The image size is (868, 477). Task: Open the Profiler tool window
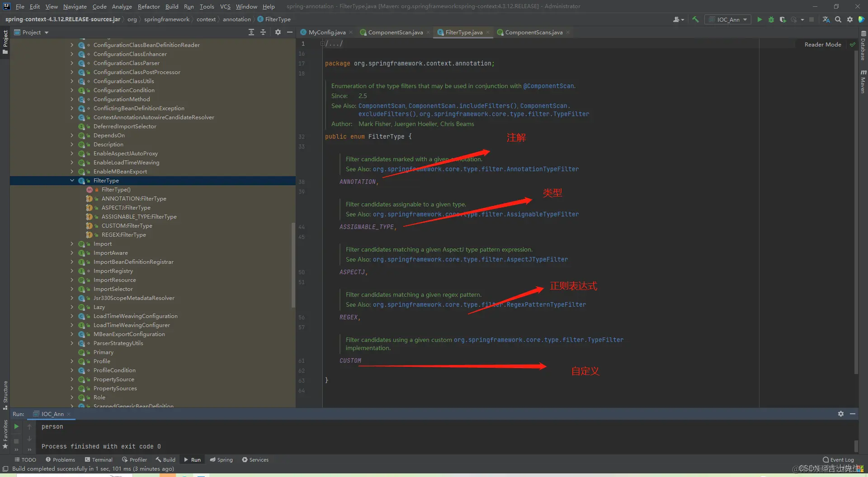pyautogui.click(x=134, y=460)
